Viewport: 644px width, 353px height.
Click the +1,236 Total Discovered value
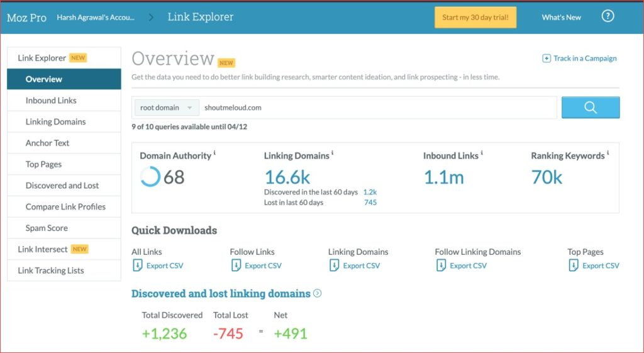click(x=164, y=333)
